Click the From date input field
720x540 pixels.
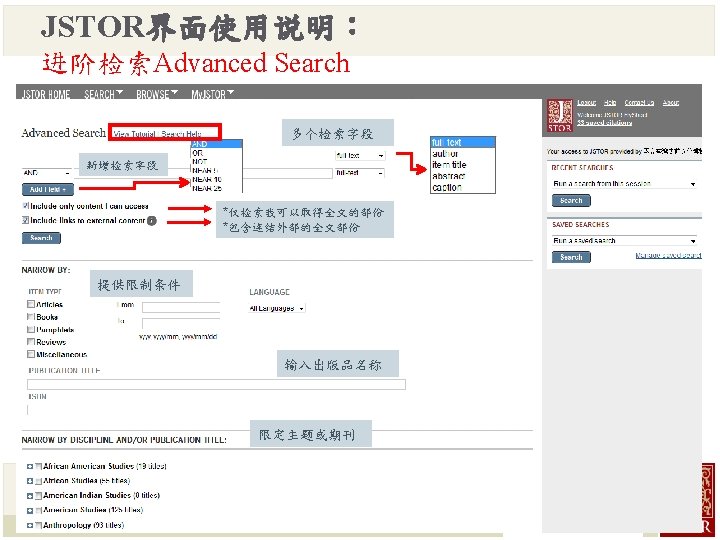coord(181,307)
